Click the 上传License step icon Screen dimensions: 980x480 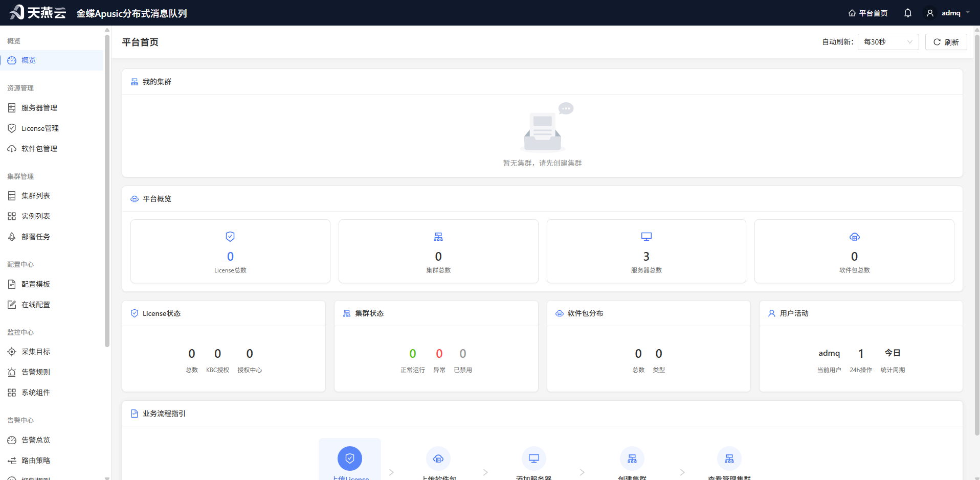(x=350, y=459)
